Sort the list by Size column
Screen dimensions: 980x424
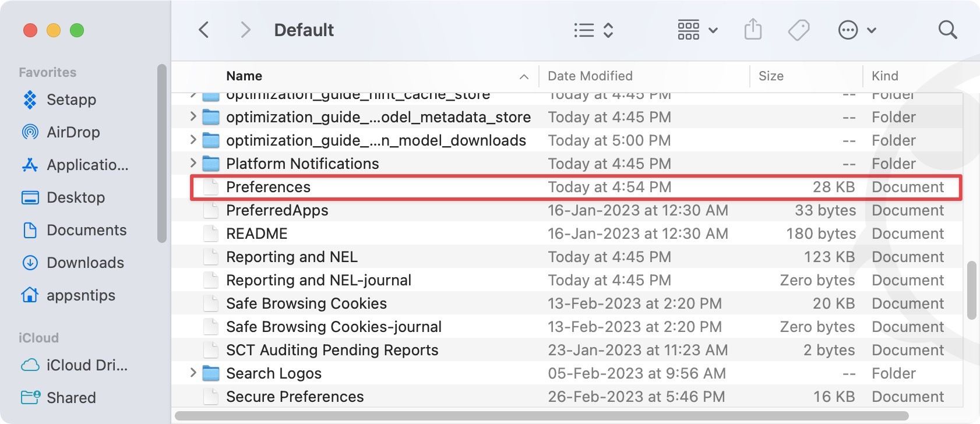click(x=771, y=76)
